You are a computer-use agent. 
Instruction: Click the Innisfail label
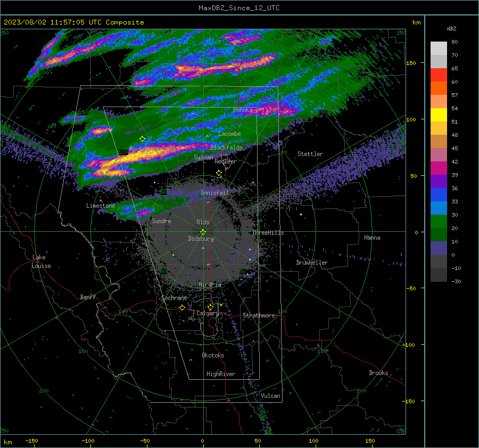click(214, 193)
